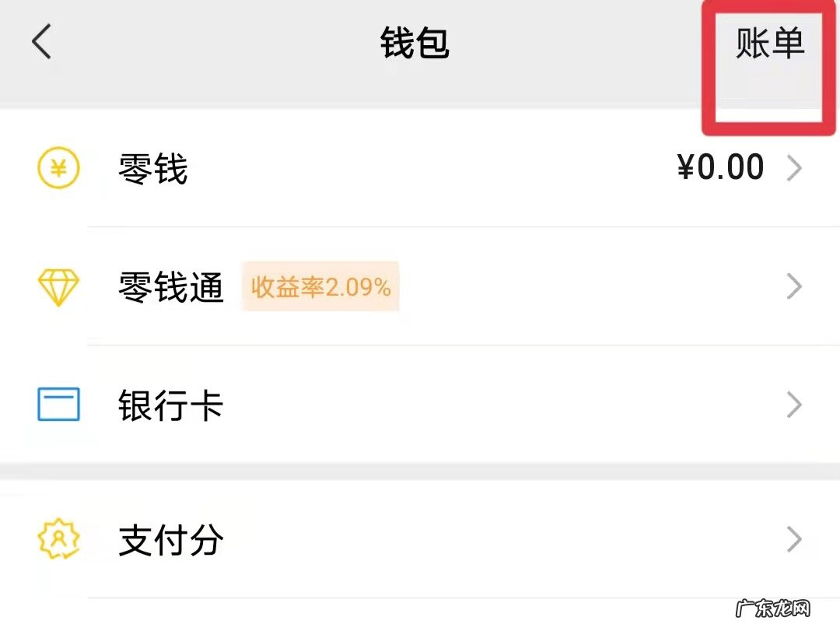Image resolution: width=840 pixels, height=631 pixels.
Task: Open the 银行卡 list
Action: 170,404
